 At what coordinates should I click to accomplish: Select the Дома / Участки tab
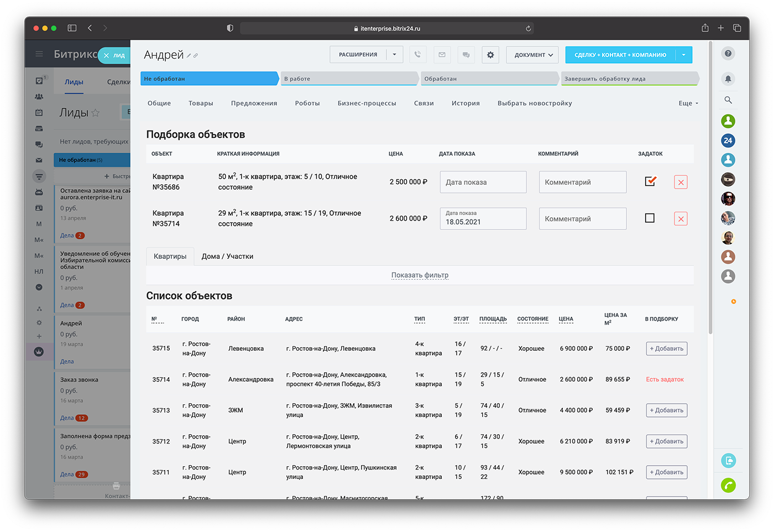tap(227, 257)
